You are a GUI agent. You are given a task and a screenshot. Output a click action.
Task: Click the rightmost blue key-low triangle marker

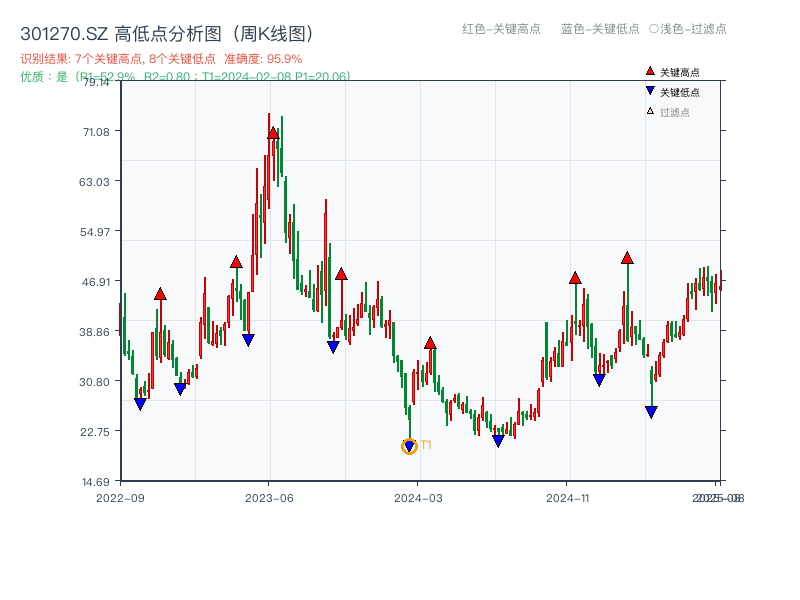651,411
